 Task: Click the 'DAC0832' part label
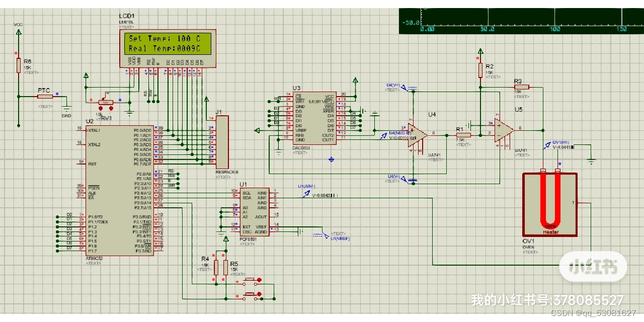pos(300,148)
